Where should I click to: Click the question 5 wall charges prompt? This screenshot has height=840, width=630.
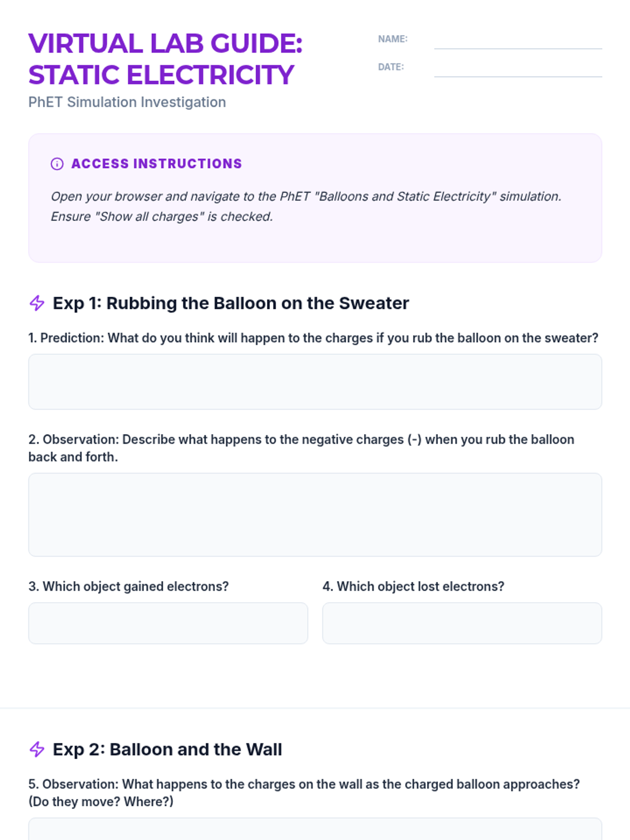pos(303,792)
